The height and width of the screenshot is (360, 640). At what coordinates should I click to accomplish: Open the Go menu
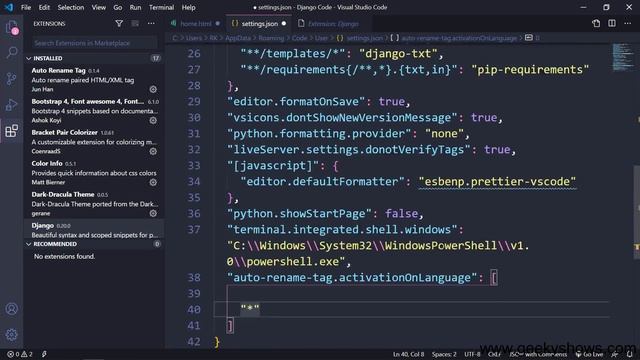click(118, 7)
